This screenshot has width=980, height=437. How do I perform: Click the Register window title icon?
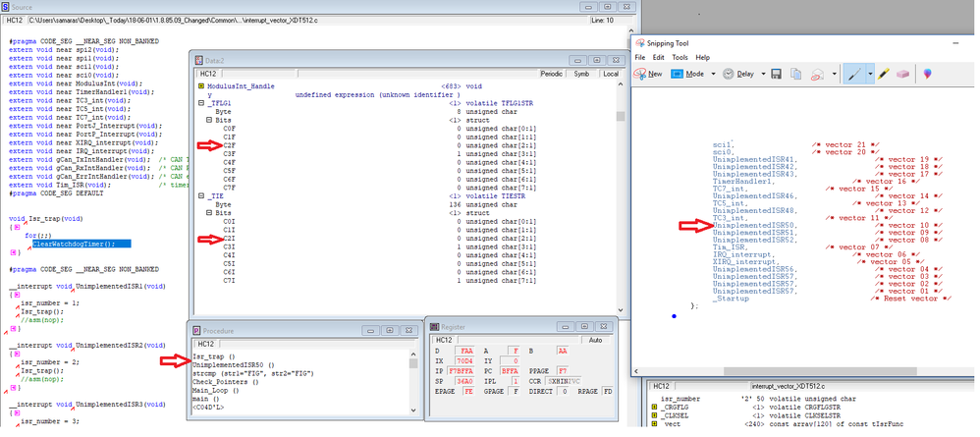pos(435,326)
